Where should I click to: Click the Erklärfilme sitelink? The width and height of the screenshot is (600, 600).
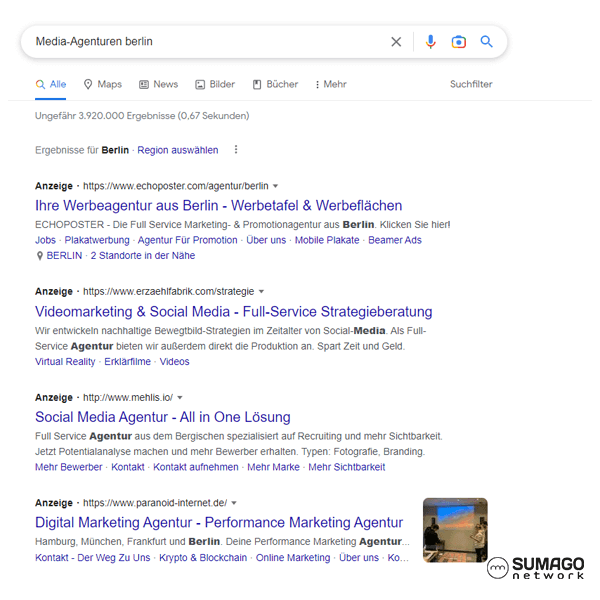127,362
